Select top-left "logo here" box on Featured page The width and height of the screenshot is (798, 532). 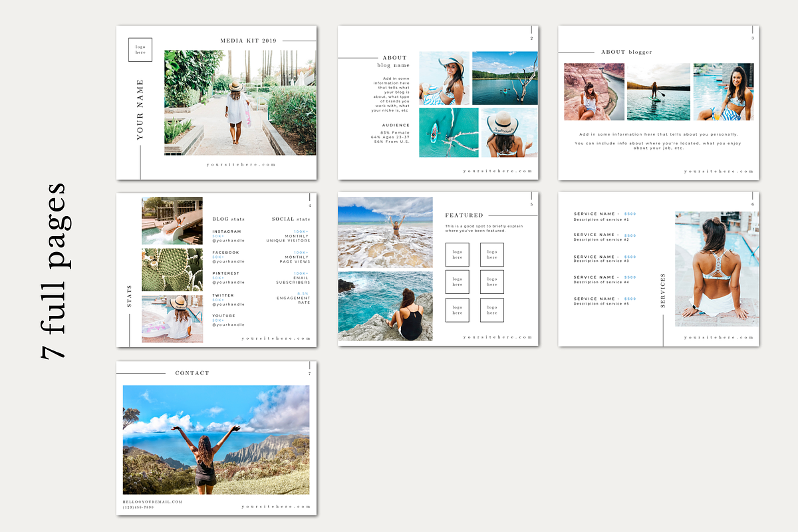pos(457,255)
